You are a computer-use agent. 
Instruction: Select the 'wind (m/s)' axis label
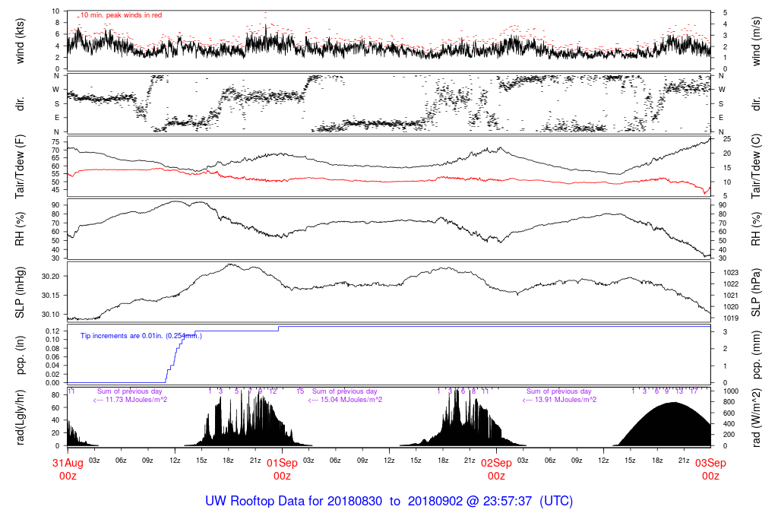tap(756, 41)
